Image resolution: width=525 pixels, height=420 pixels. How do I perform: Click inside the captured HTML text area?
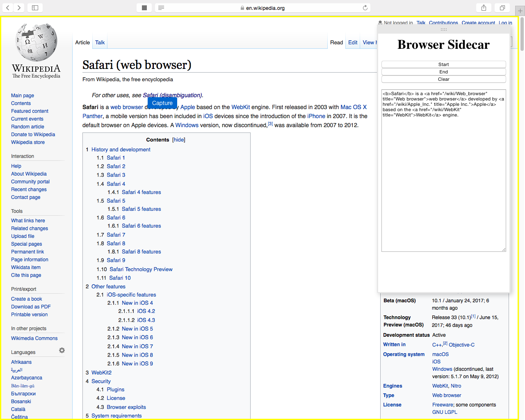click(443, 171)
